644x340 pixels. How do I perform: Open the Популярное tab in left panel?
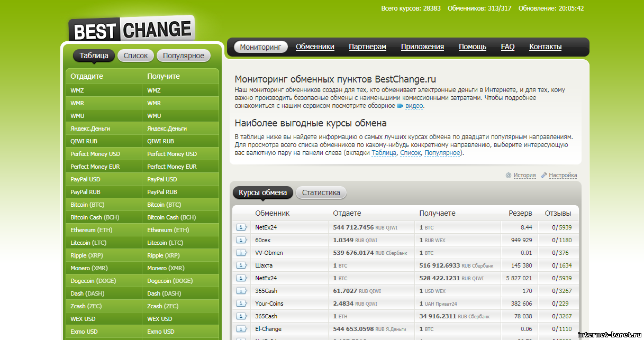tap(183, 56)
